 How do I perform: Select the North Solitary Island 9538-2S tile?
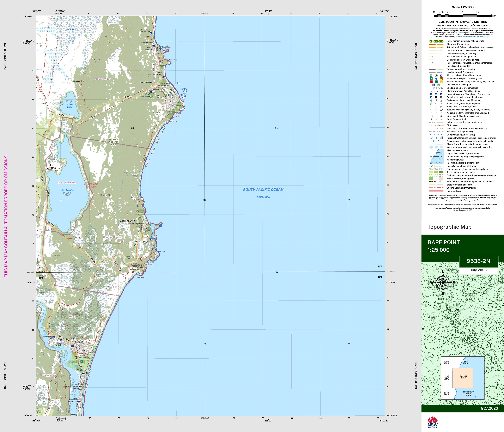468,394
